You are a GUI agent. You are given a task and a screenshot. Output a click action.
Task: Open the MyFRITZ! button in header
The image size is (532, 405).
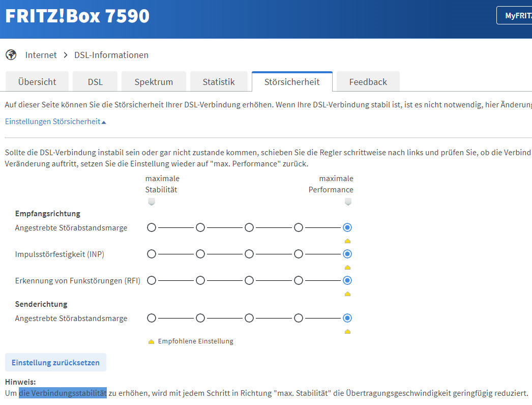click(x=514, y=16)
